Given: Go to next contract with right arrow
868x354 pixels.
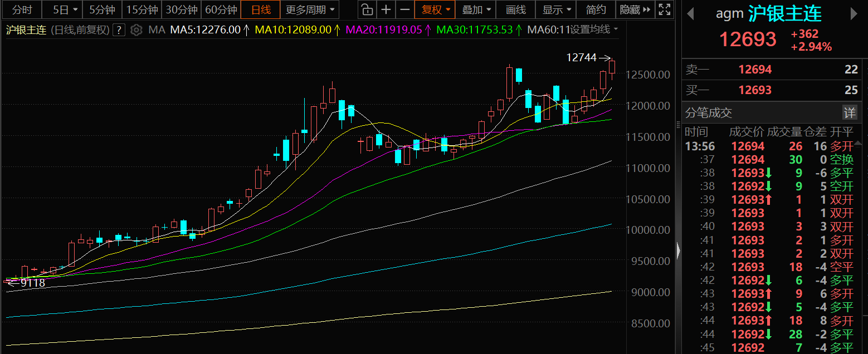Looking at the screenshot, I should pyautogui.click(x=855, y=14).
